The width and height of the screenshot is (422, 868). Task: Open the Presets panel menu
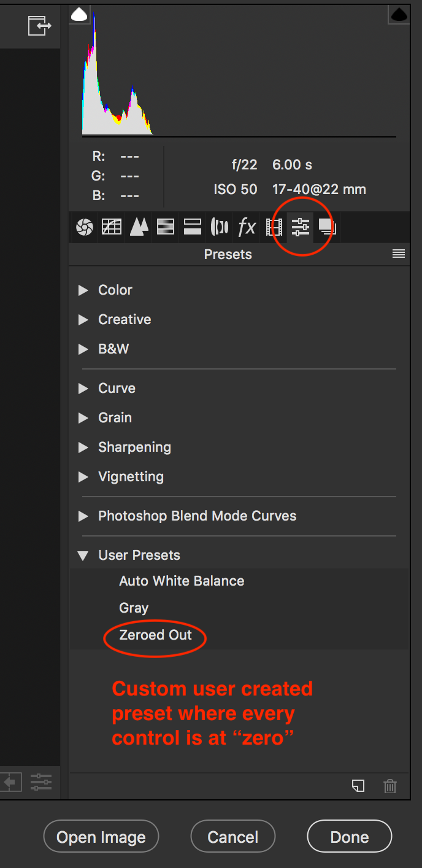[399, 254]
